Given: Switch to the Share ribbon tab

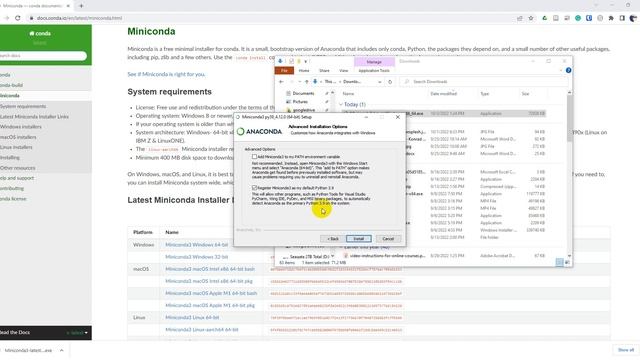Looking at the screenshot, I should pos(324,71).
